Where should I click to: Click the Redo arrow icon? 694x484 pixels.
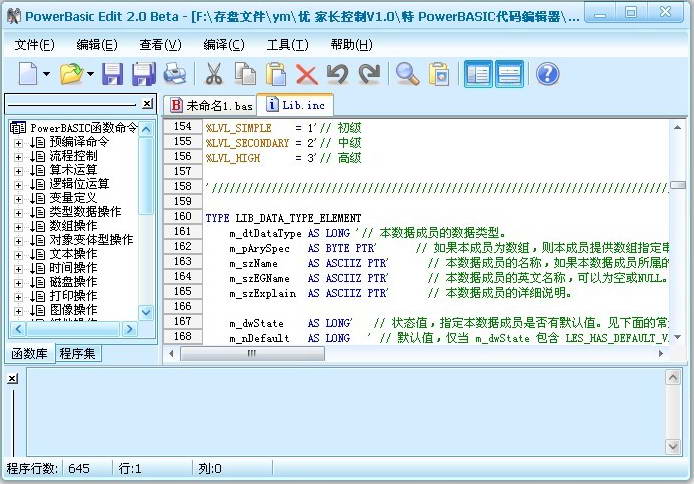(370, 74)
